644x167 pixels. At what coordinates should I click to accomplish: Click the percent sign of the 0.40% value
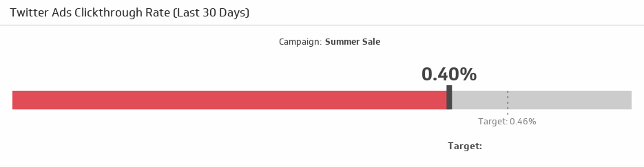pyautogui.click(x=469, y=74)
